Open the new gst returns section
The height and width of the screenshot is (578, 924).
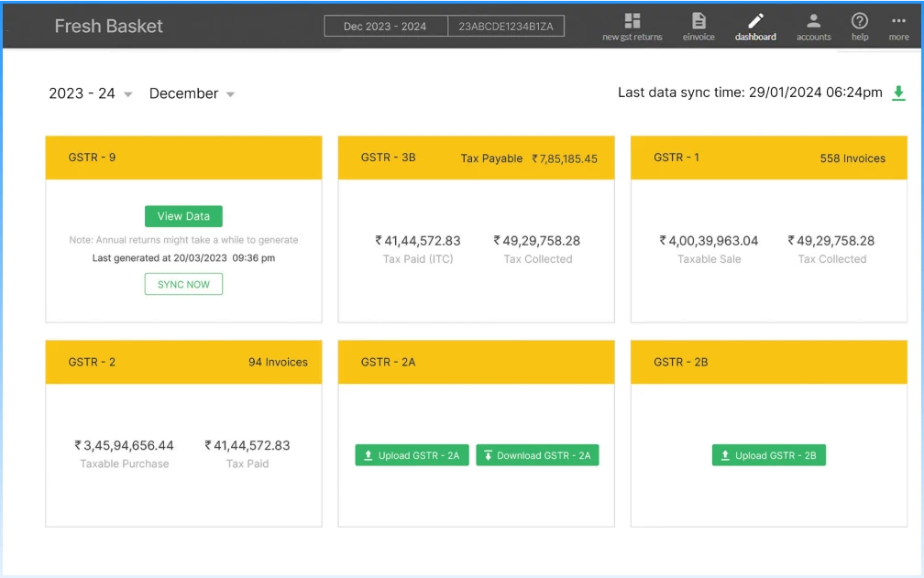pos(632,25)
